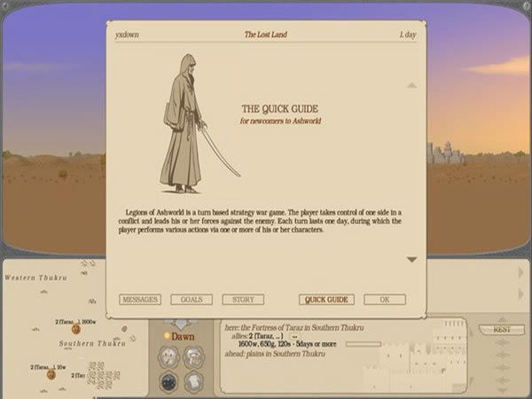Switch to the Goals tab
The width and height of the screenshot is (532, 399).
click(191, 300)
